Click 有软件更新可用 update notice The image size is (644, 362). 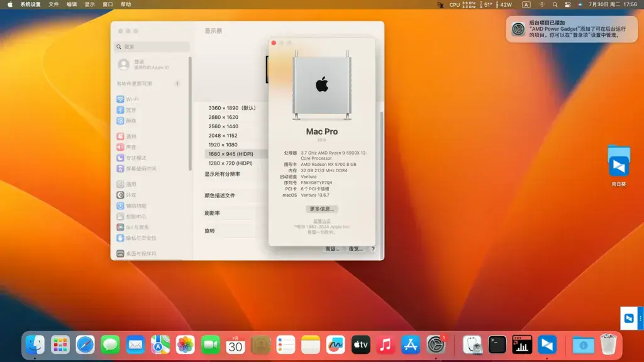[x=148, y=84]
